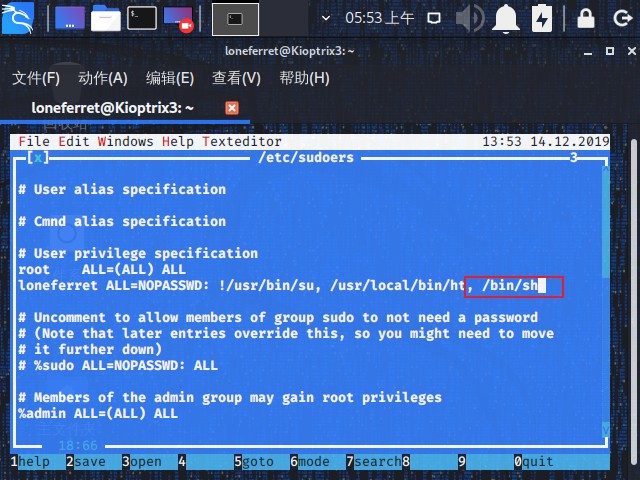This screenshot has height=480, width=640.
Task: Click '!/usr/bin/su' in loneferret line
Action: point(267,285)
